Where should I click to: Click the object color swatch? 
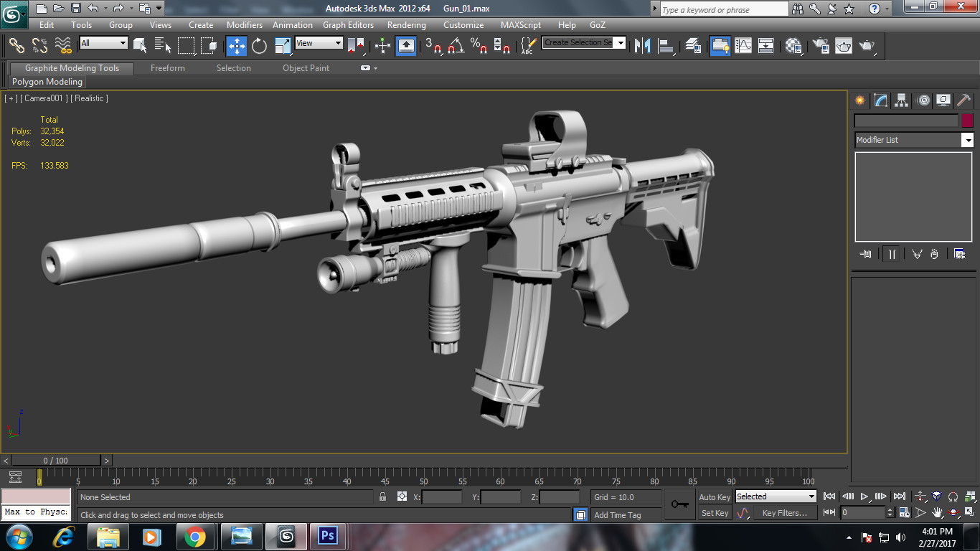click(x=967, y=121)
